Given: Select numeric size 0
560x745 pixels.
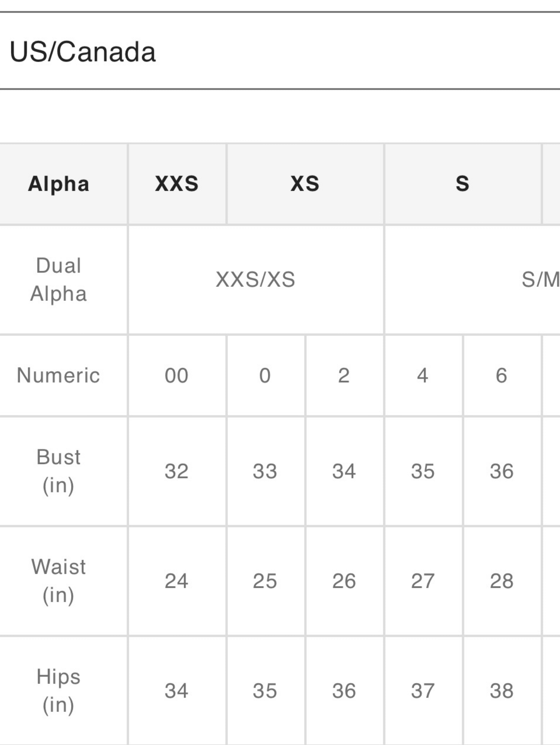Looking at the screenshot, I should (x=265, y=376).
